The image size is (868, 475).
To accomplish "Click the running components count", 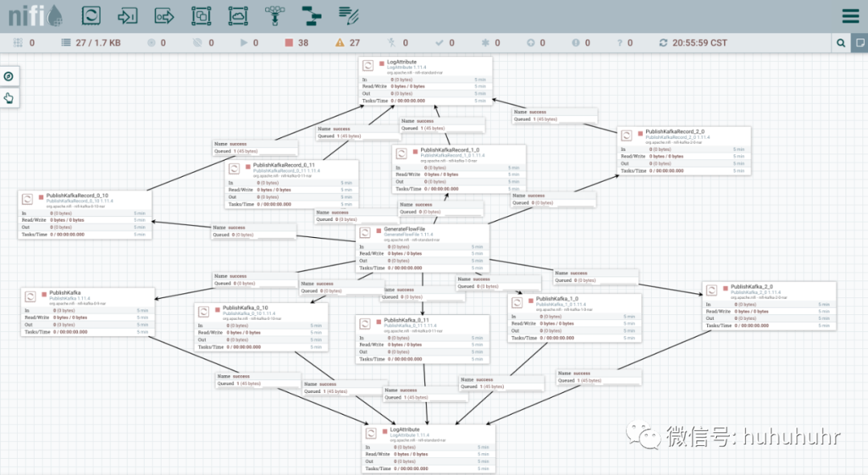I will point(249,43).
